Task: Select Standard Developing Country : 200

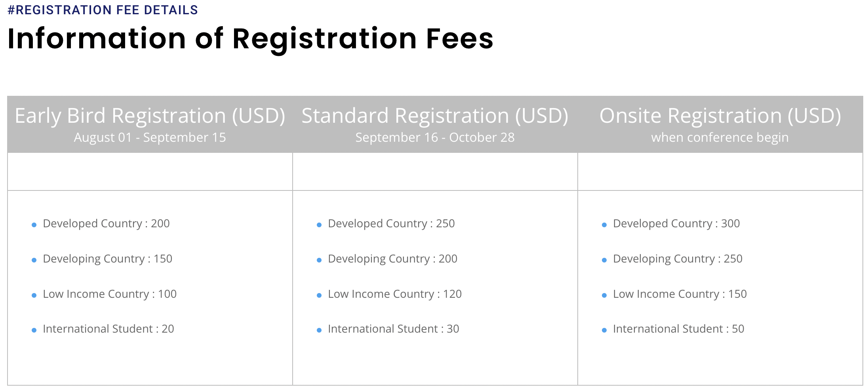Action: [392, 259]
